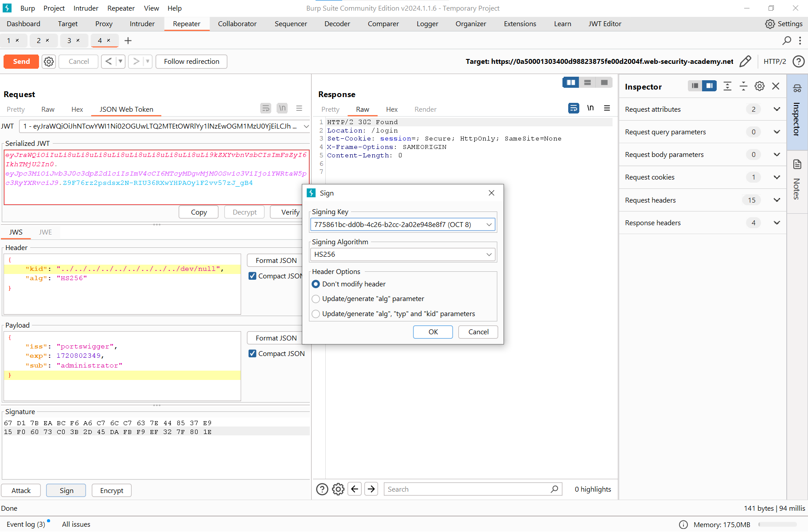Click the Encrypt button
The height and width of the screenshot is (532, 808).
coord(112,490)
